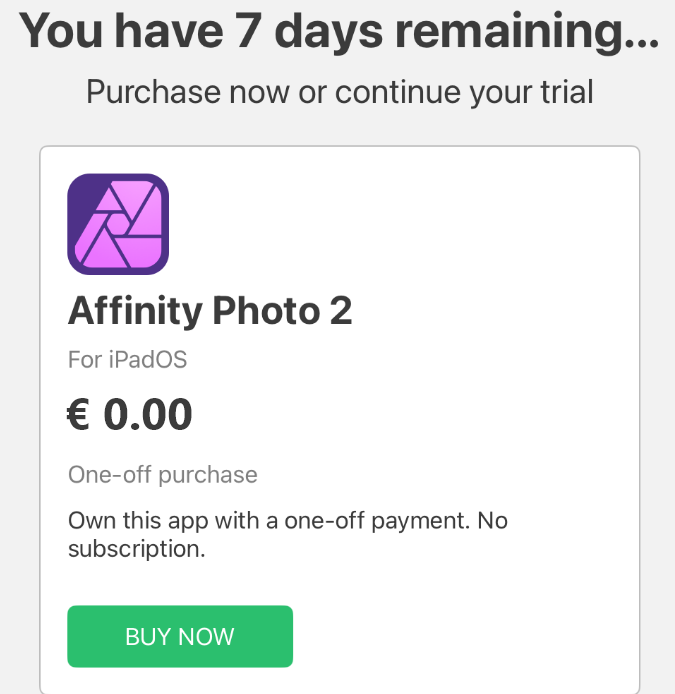Tap the 'subscription.' word in the description
The image size is (675, 694).
[136, 549]
